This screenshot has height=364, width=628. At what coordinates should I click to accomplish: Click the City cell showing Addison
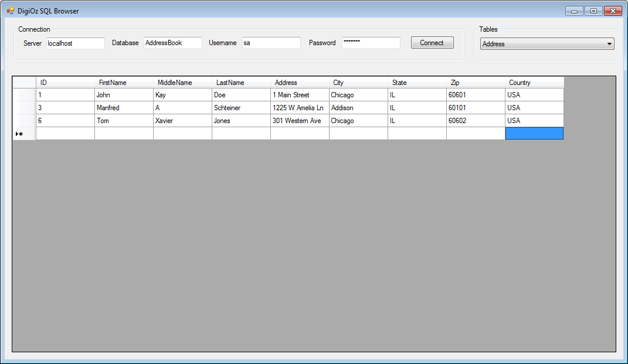pyautogui.click(x=358, y=108)
